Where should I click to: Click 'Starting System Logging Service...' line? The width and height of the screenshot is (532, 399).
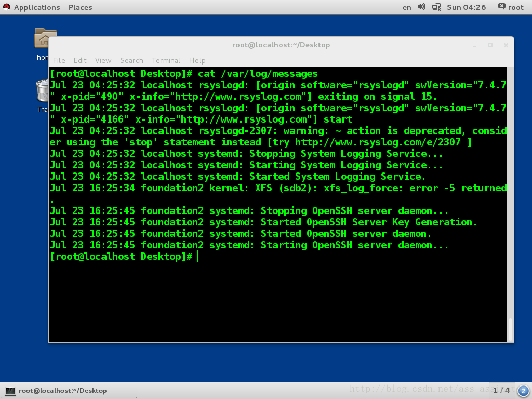246,165
